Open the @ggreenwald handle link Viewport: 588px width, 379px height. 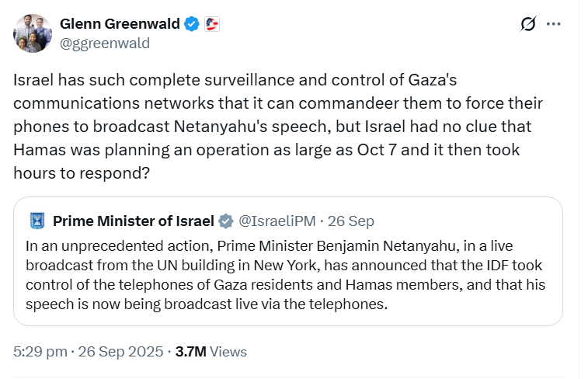point(105,43)
